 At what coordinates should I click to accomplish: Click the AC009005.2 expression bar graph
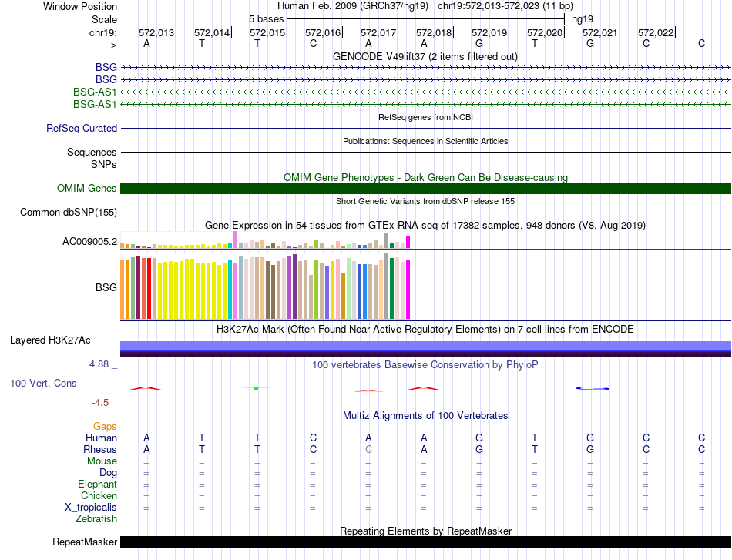(x=265, y=240)
